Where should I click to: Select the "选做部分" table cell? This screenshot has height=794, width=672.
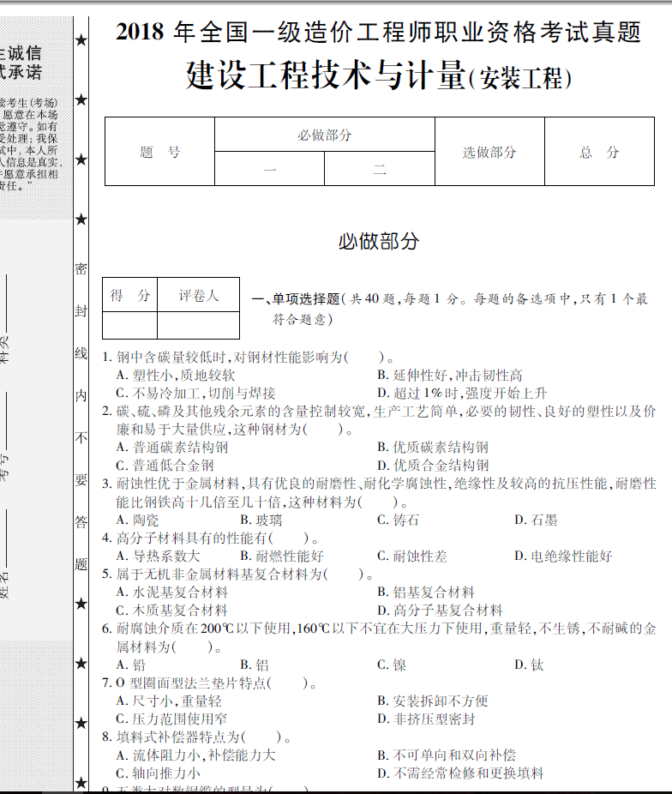pyautogui.click(x=489, y=152)
